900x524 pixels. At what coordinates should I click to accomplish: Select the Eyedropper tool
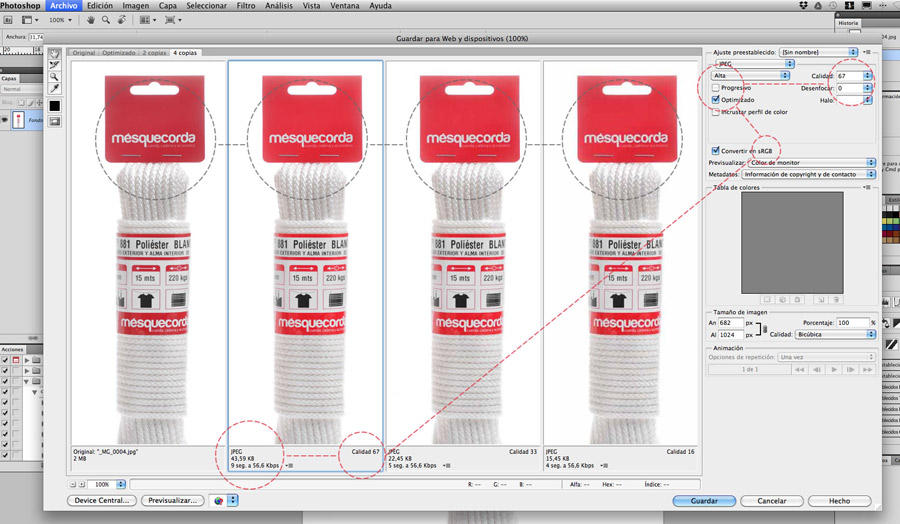pos(55,89)
